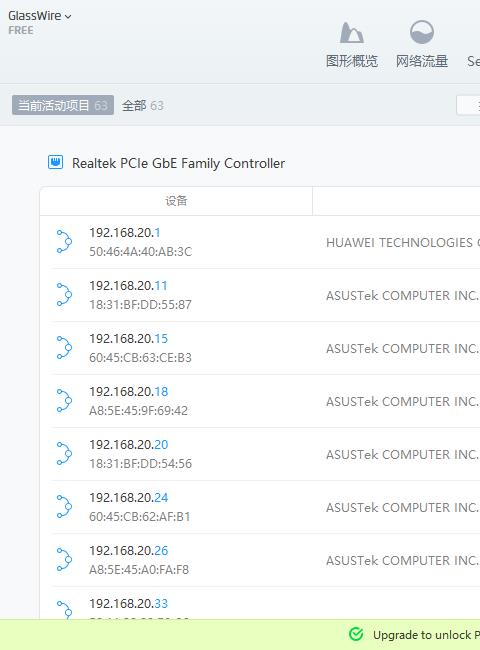Click the Upgrade to unlock banner link

426,635
